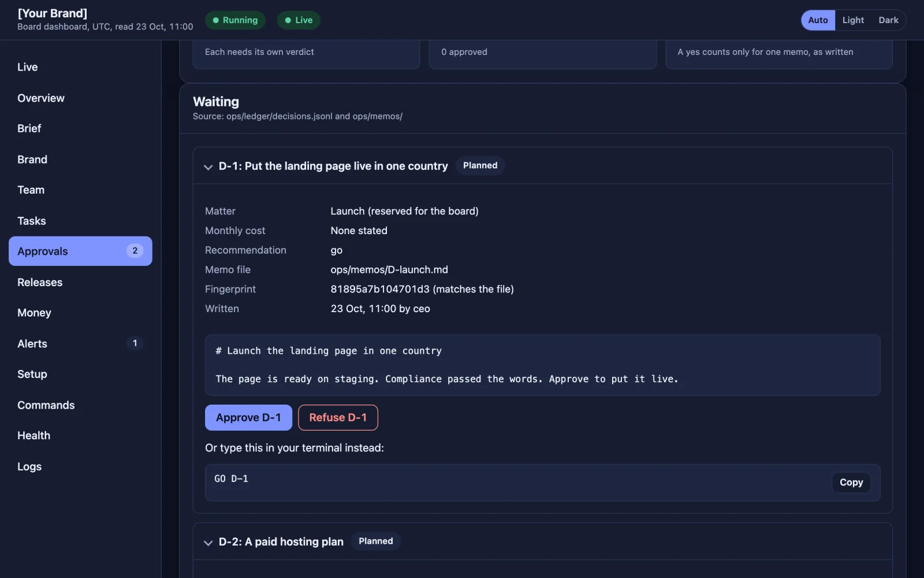The width and height of the screenshot is (924, 578).
Task: Open the Overview page
Action: [x=80, y=98]
